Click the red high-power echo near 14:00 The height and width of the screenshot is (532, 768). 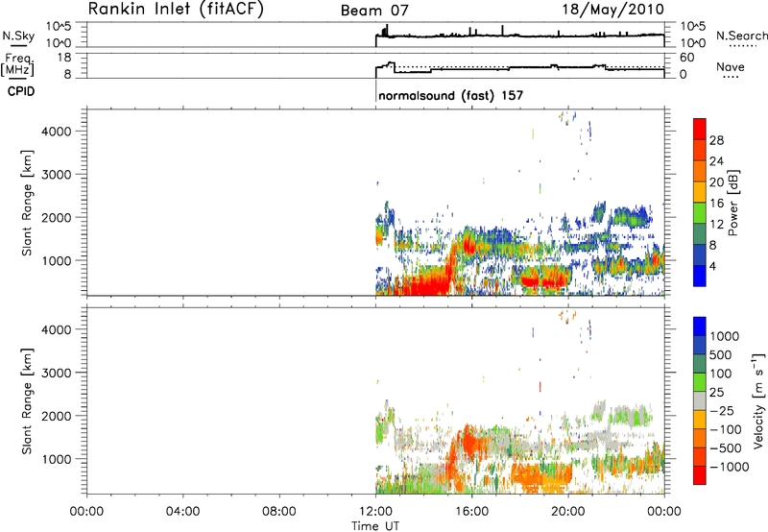[425, 285]
